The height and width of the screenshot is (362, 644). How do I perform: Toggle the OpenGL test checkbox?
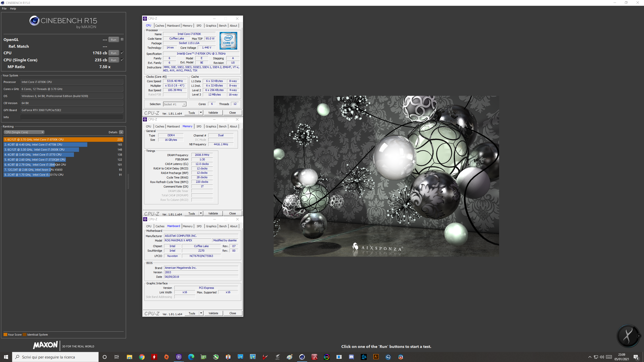tap(122, 39)
